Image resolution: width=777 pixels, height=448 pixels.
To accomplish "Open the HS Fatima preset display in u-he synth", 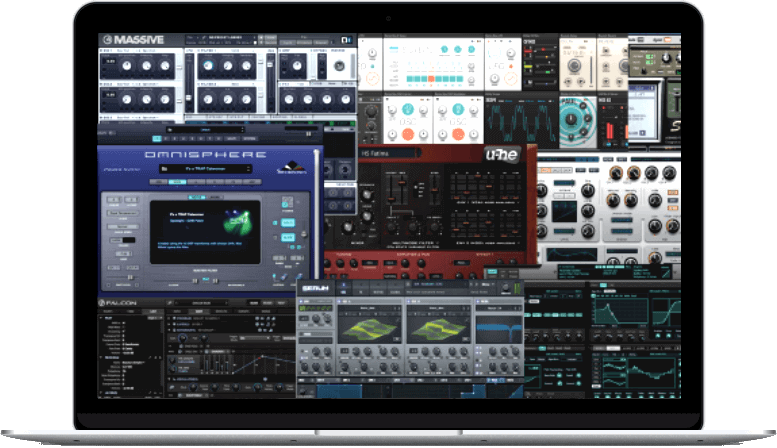I will click(389, 154).
